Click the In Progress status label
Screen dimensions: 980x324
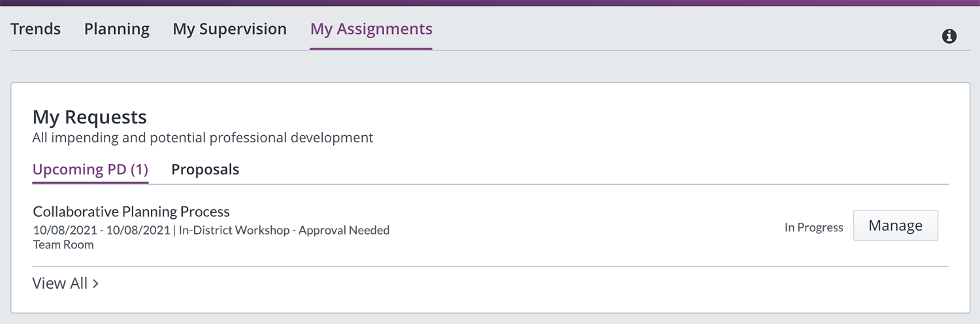point(814,228)
